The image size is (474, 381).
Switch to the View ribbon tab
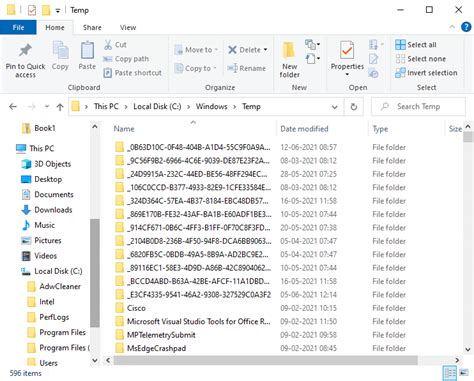coord(128,28)
